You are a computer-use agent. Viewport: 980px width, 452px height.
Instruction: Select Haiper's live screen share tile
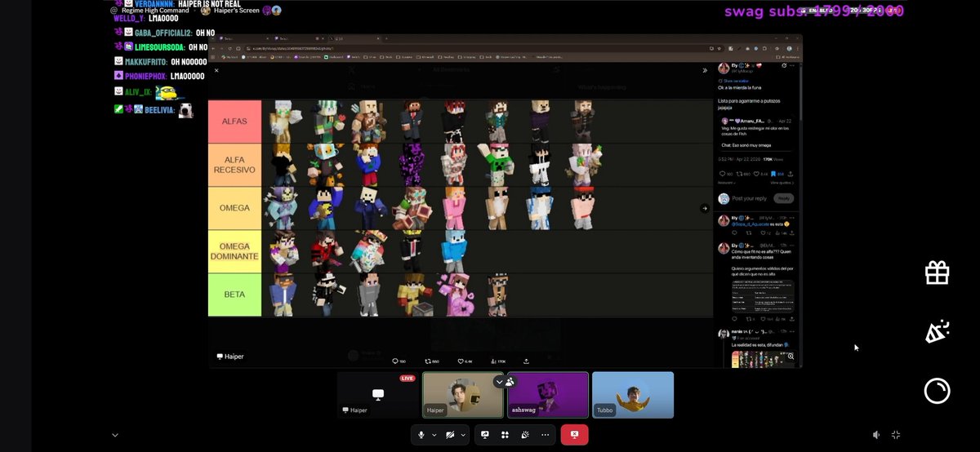[x=378, y=395]
